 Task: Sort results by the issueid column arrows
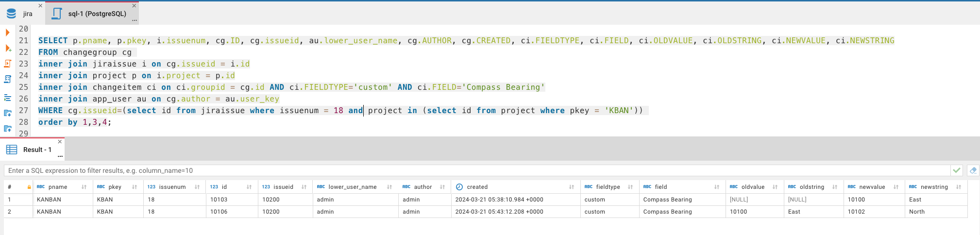tap(304, 187)
